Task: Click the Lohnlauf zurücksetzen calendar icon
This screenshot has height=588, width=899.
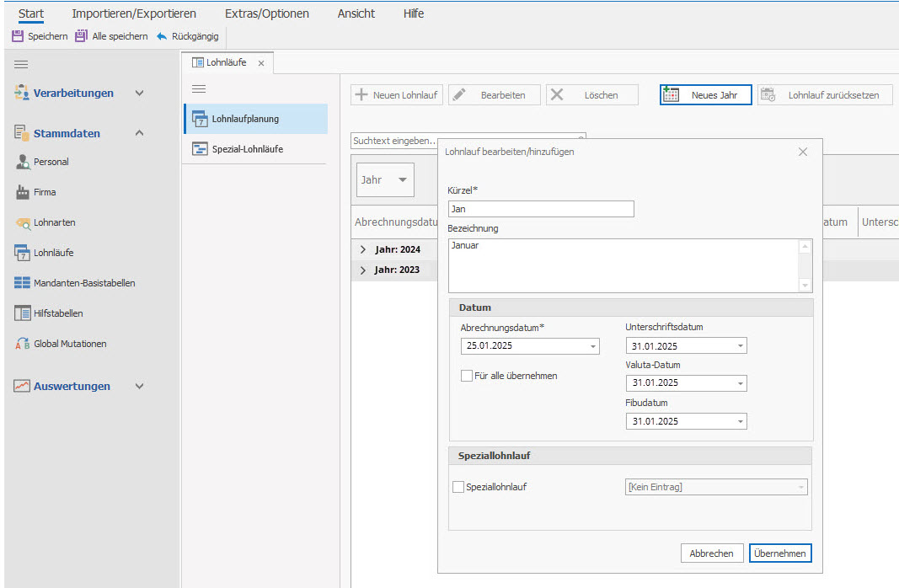Action: tap(768, 94)
